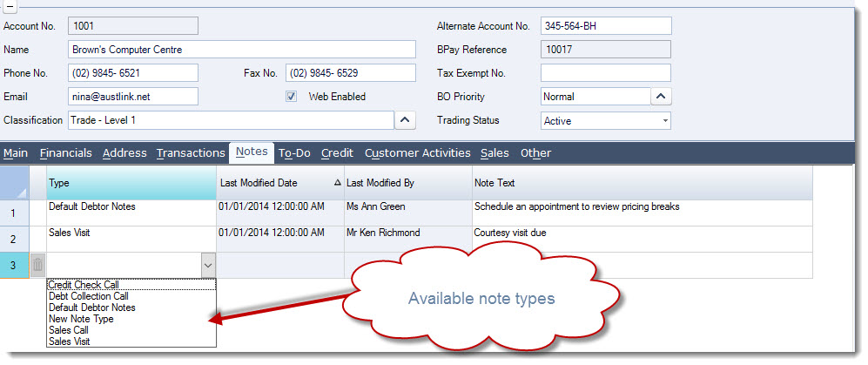
Task: Click the Phone No. field
Action: [x=133, y=72]
